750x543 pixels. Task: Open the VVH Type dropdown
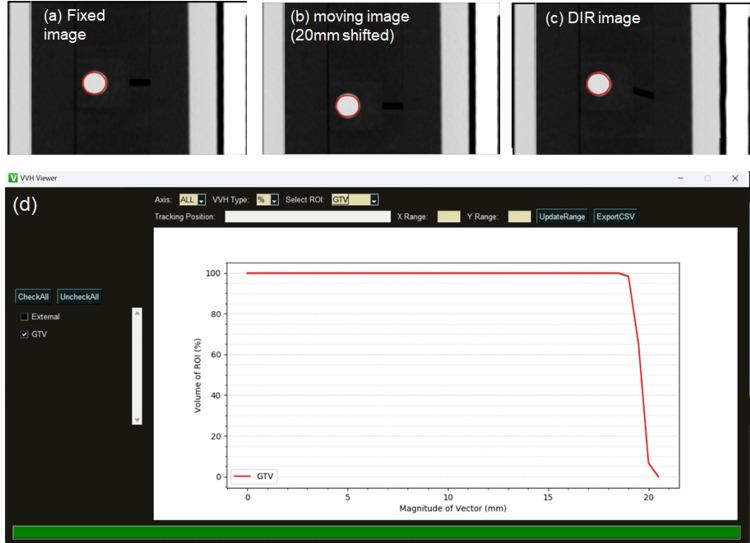point(267,199)
